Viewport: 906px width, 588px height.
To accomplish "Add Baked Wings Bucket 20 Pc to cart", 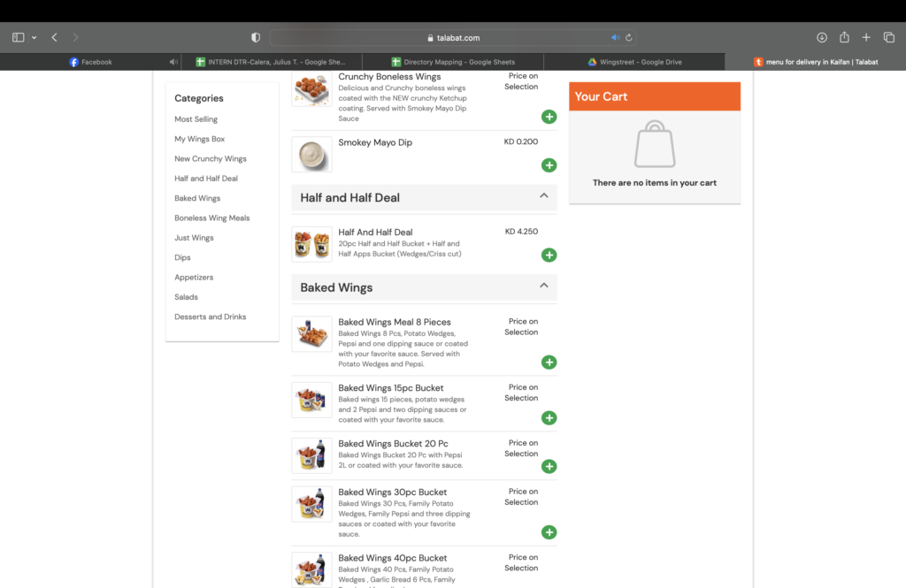I will (549, 466).
